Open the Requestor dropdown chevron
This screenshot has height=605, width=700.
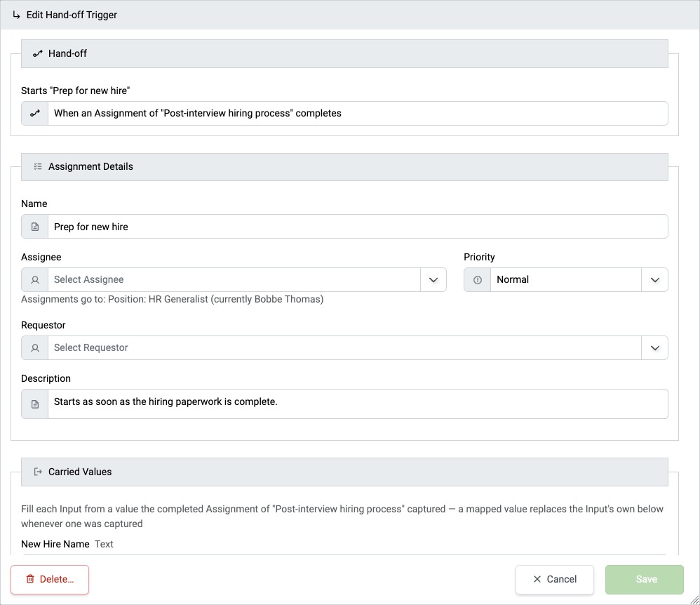click(x=655, y=348)
